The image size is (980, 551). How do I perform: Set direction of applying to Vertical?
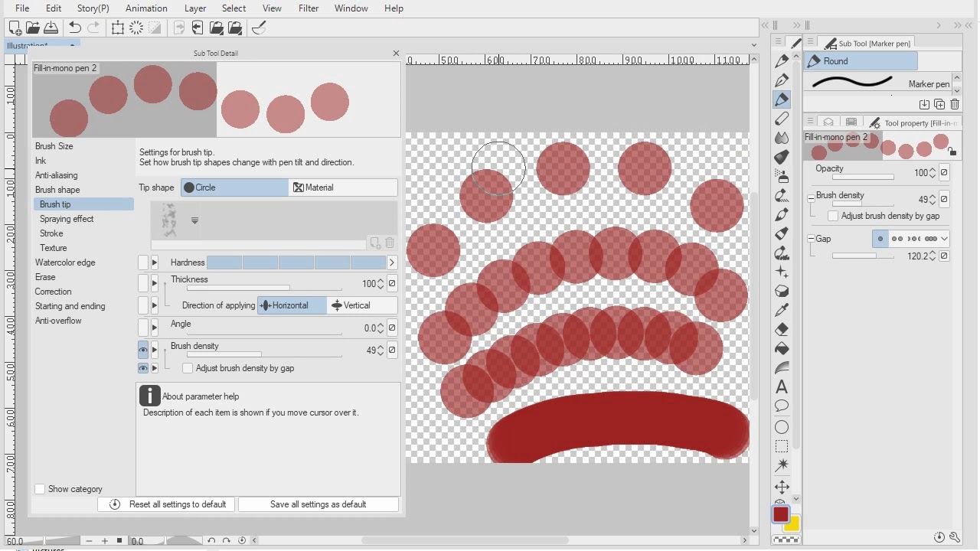click(361, 305)
